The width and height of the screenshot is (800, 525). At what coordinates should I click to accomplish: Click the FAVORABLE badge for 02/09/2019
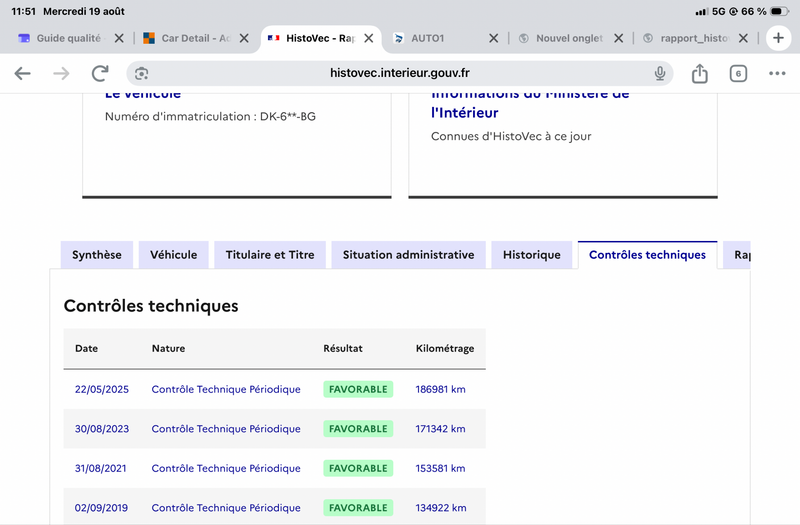click(x=358, y=508)
